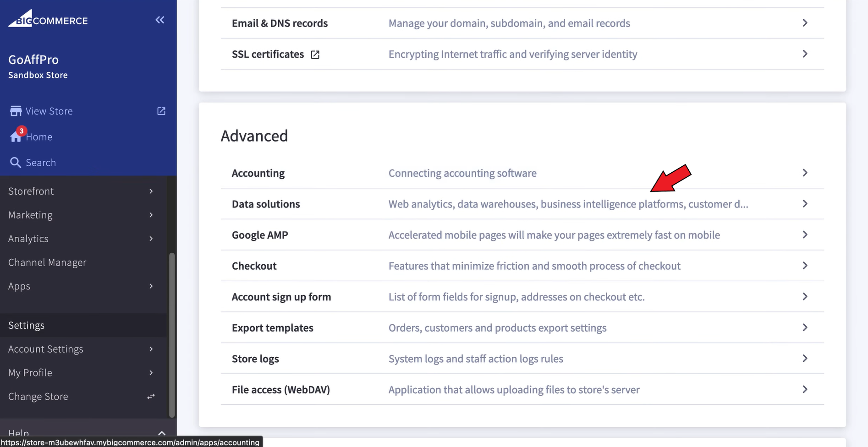Select Settings in the sidebar

click(x=27, y=325)
